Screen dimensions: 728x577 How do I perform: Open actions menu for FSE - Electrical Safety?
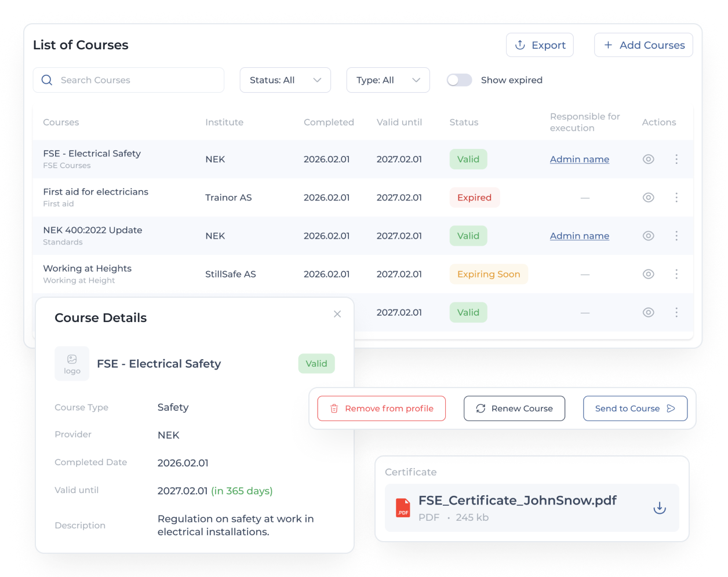676,159
